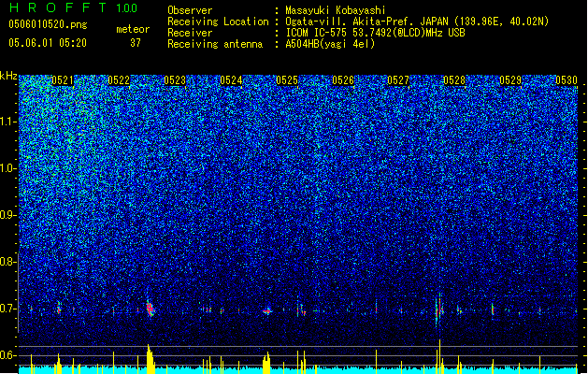Click the 0526 time marker

[x=343, y=80]
